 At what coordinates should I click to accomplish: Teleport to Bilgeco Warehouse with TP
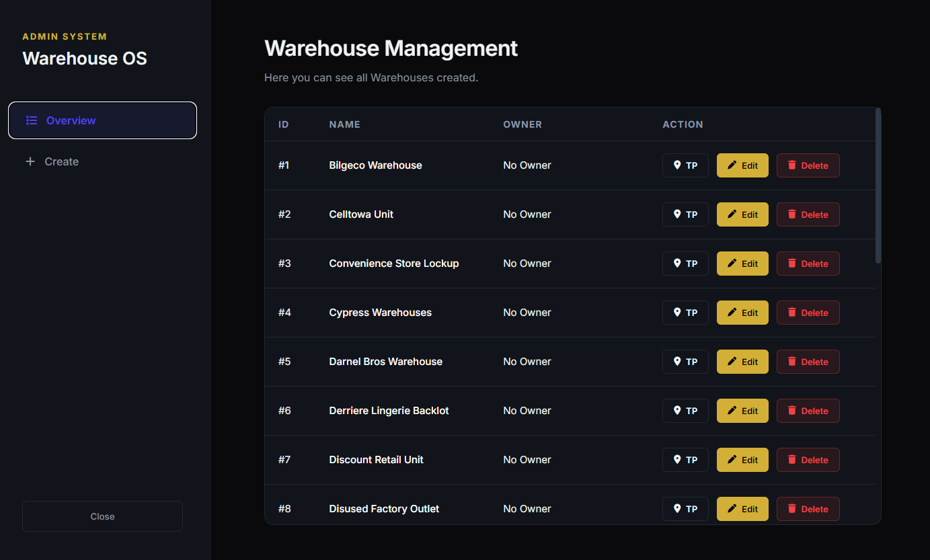point(685,165)
